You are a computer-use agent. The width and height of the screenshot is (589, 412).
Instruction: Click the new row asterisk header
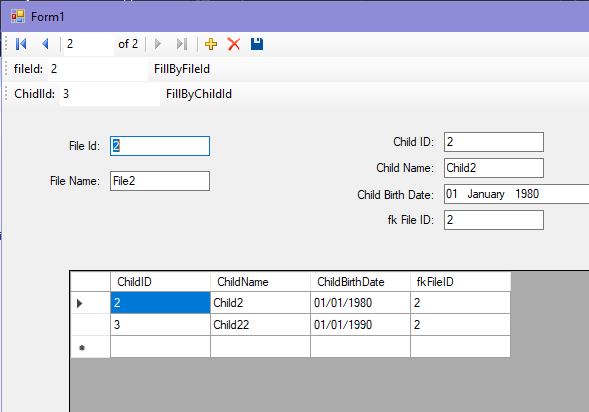tap(91, 347)
